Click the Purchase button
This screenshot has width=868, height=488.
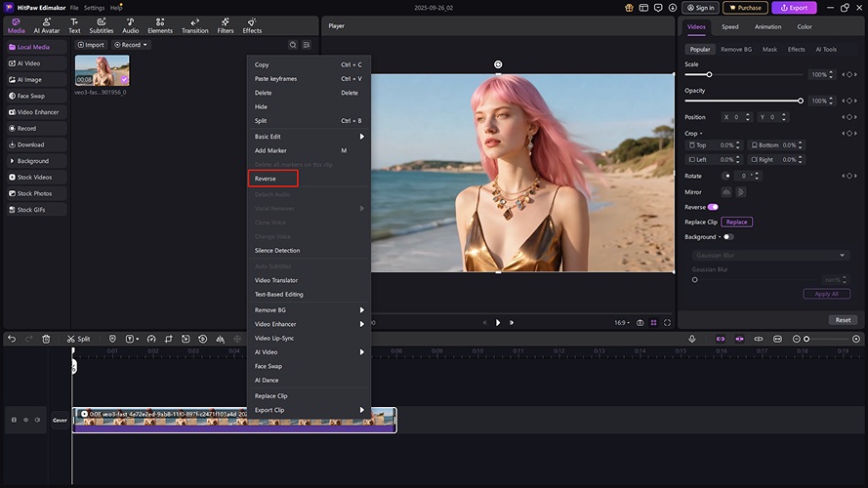coord(745,8)
